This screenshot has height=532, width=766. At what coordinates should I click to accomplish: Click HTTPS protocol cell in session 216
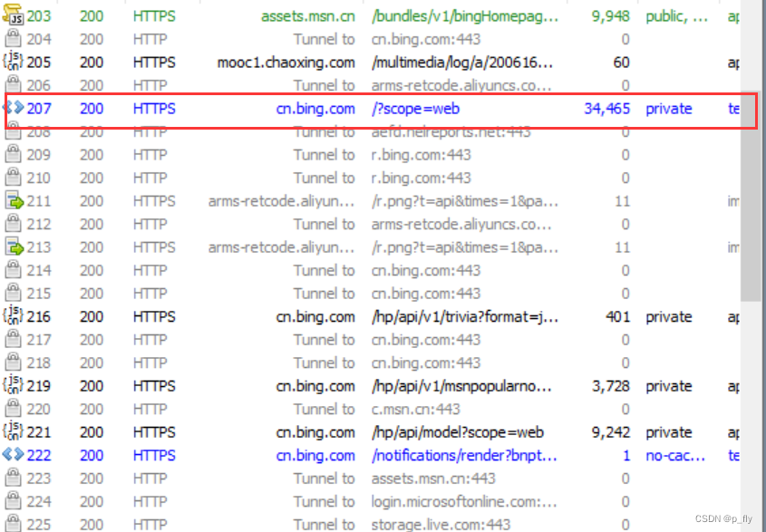tap(154, 317)
